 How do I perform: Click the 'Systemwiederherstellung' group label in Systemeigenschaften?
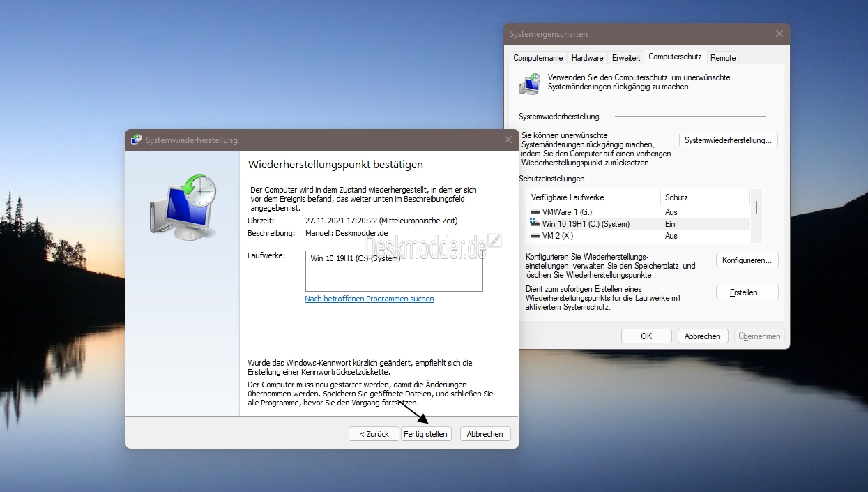[559, 117]
